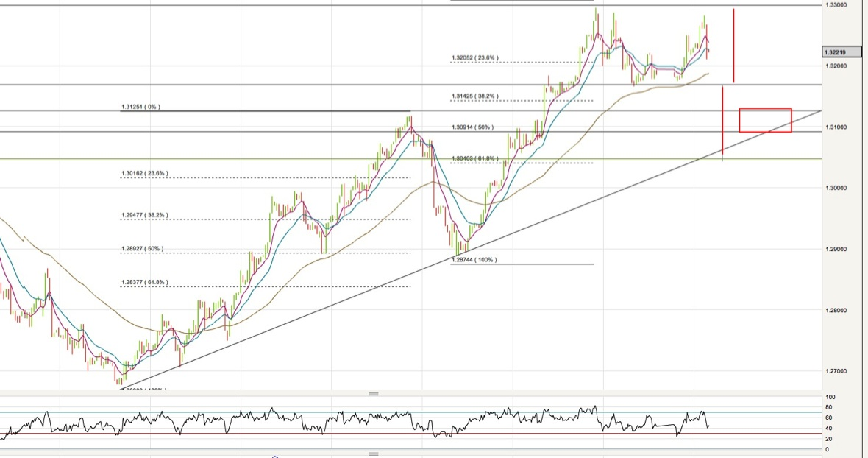Select the Fibonacci label 1.32052 ( 23.6% )

pos(475,57)
